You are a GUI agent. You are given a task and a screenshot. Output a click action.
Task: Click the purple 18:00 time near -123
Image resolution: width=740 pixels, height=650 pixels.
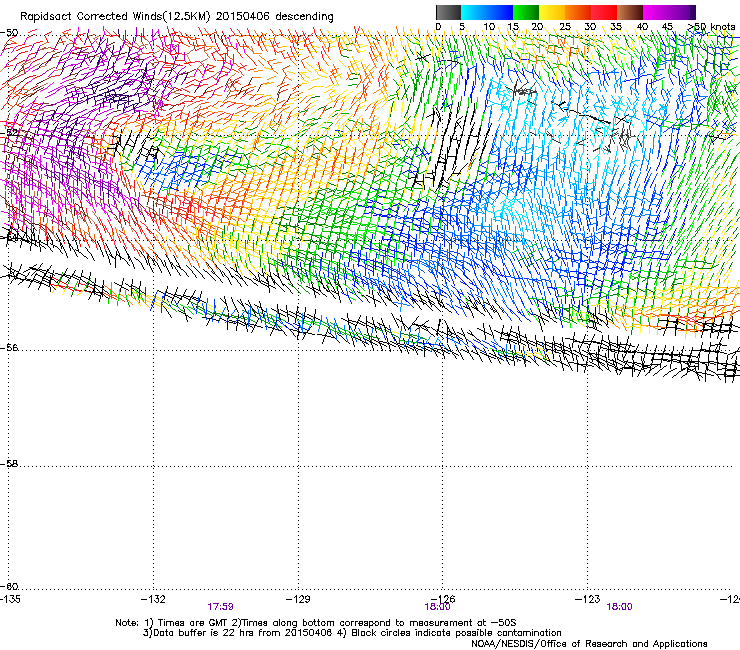coord(619,607)
